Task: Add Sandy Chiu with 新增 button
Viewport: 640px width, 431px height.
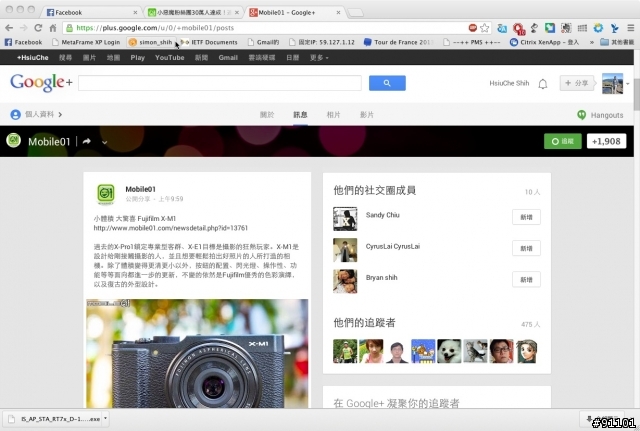Action: point(526,217)
